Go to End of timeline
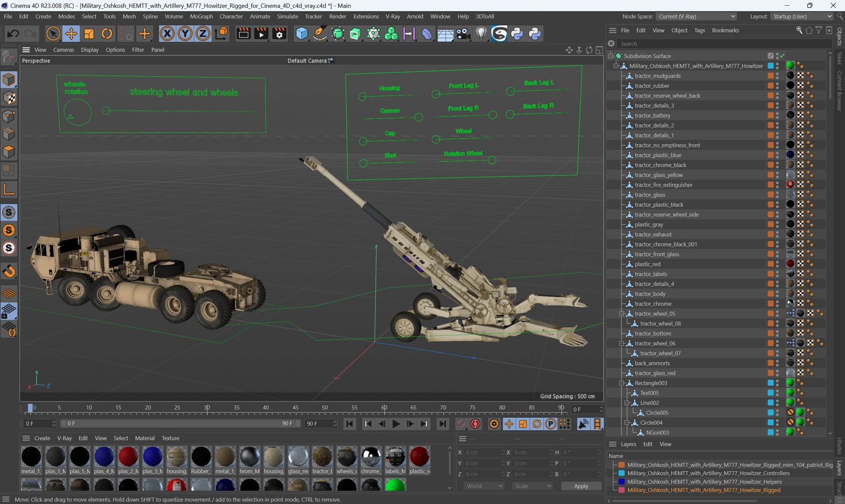The width and height of the screenshot is (845, 504). [x=442, y=424]
